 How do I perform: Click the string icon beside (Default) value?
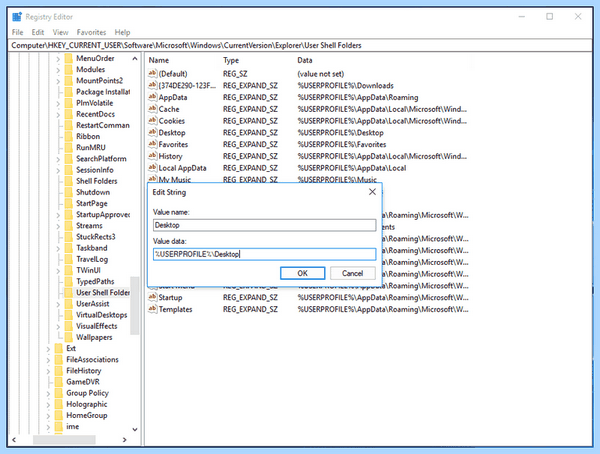coord(152,73)
